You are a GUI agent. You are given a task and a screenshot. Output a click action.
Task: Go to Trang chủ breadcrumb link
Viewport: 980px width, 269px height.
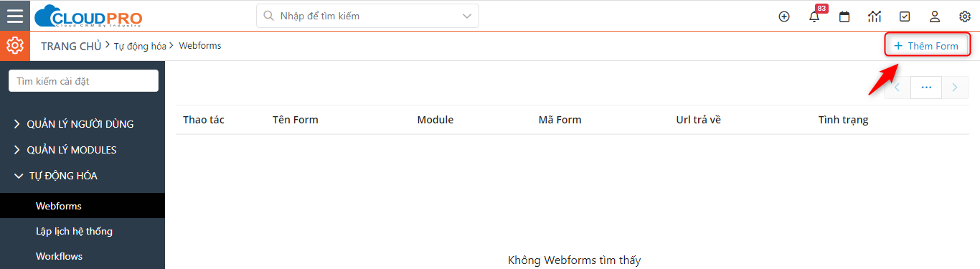tap(71, 46)
